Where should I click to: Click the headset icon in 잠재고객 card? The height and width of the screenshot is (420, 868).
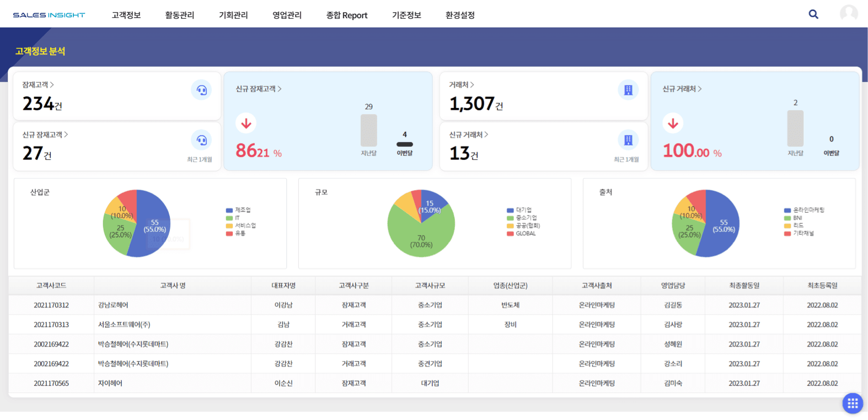coord(201,90)
